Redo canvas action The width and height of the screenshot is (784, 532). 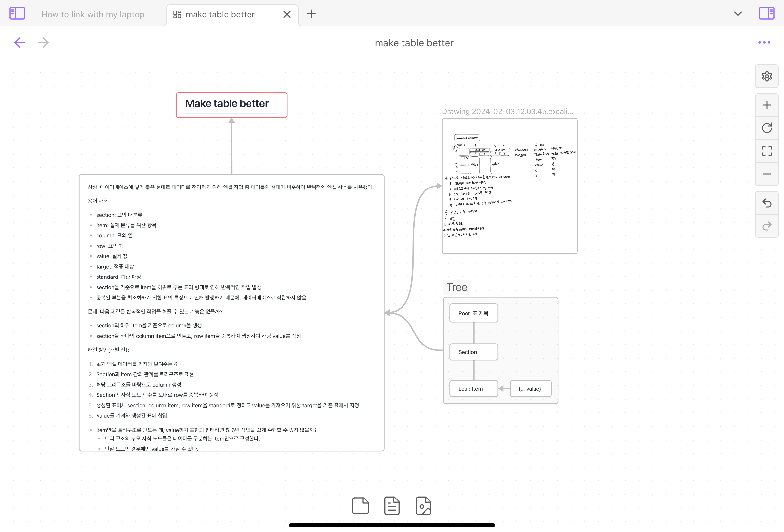point(767,226)
